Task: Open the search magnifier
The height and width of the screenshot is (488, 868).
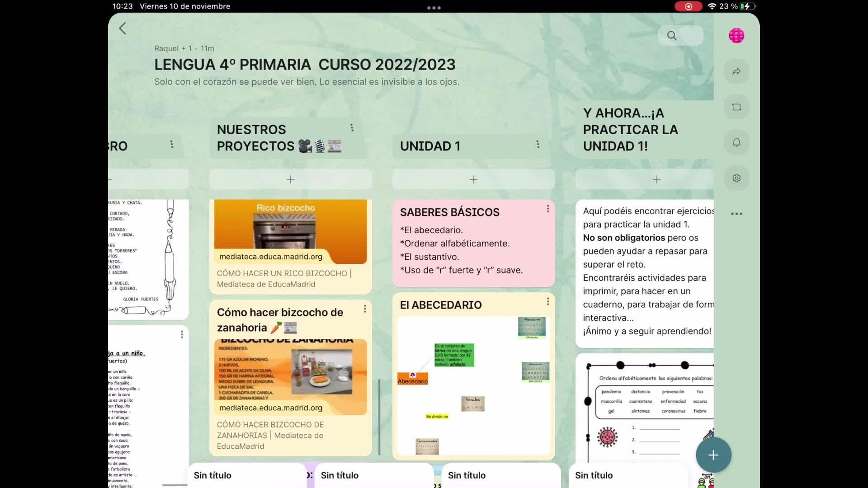Action: coord(672,36)
